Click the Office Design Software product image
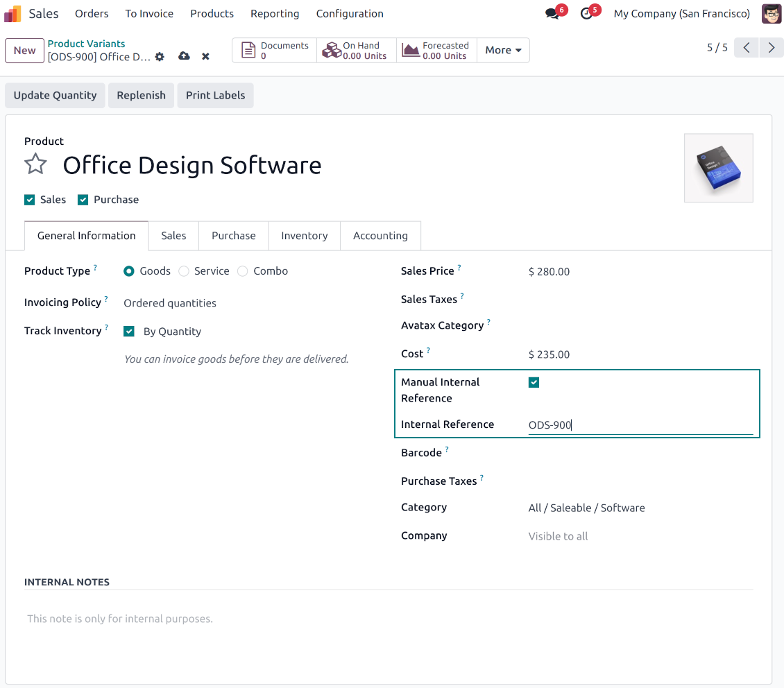 [718, 168]
